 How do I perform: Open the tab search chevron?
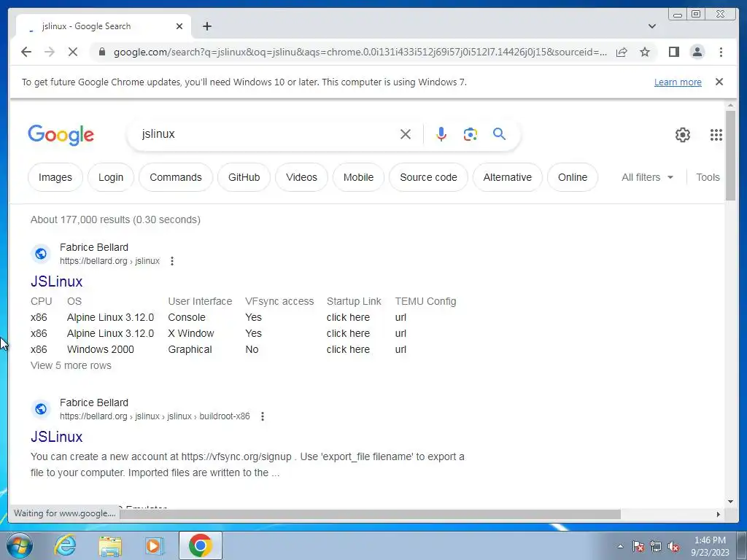(652, 26)
